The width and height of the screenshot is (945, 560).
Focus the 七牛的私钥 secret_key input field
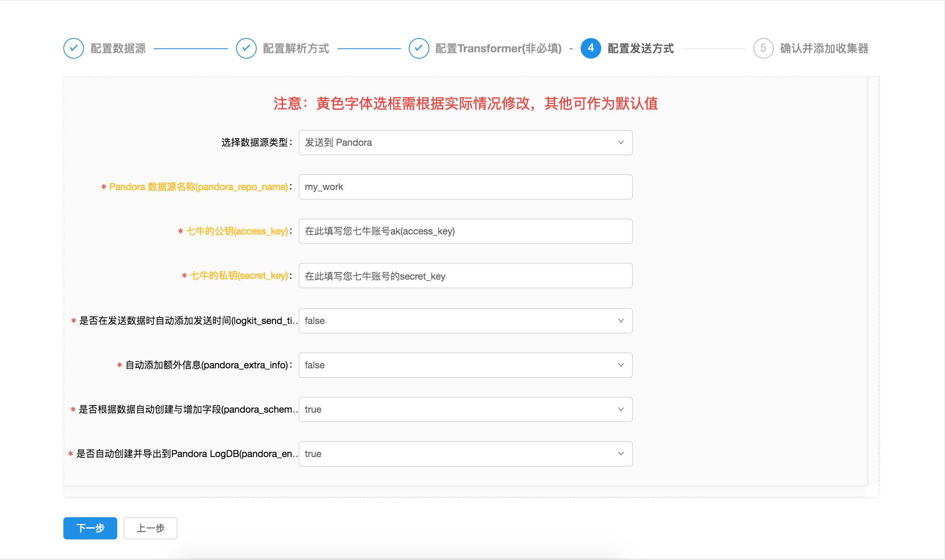coord(466,276)
